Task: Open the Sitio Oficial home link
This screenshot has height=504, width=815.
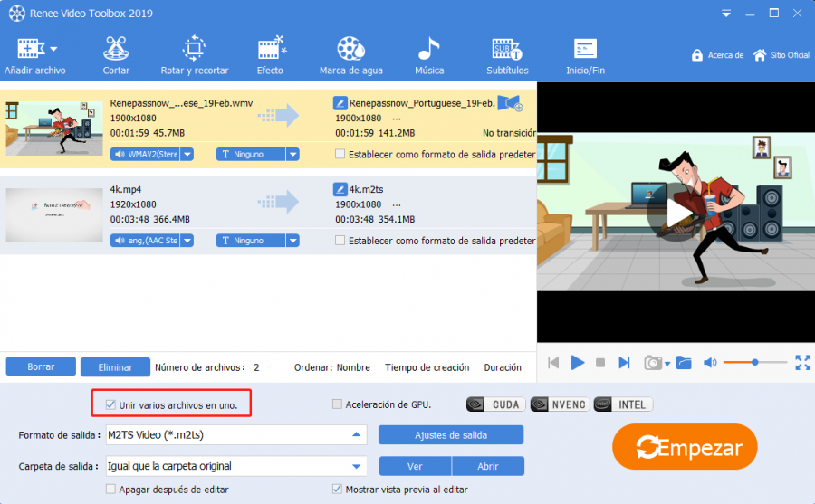Action: (x=781, y=55)
